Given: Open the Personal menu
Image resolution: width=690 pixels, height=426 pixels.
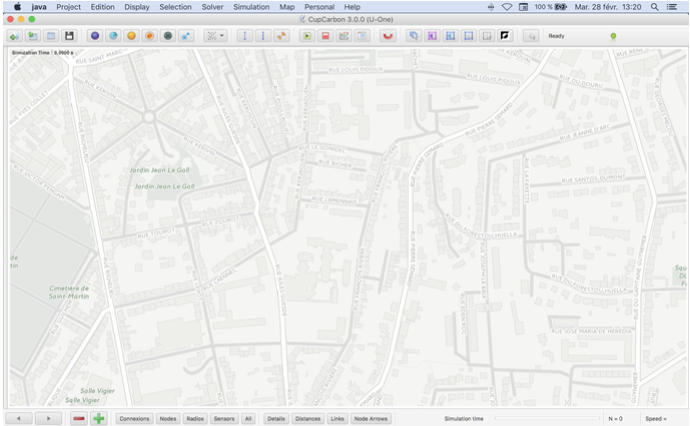Looking at the screenshot, I should pyautogui.click(x=319, y=7).
